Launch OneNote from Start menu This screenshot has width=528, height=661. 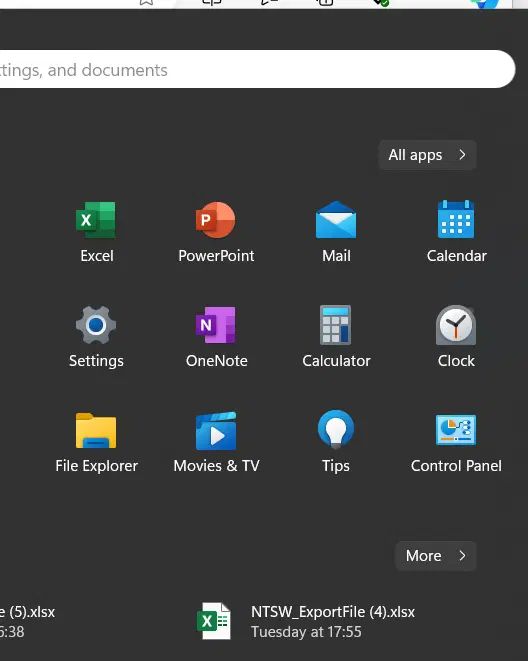[x=216, y=337]
